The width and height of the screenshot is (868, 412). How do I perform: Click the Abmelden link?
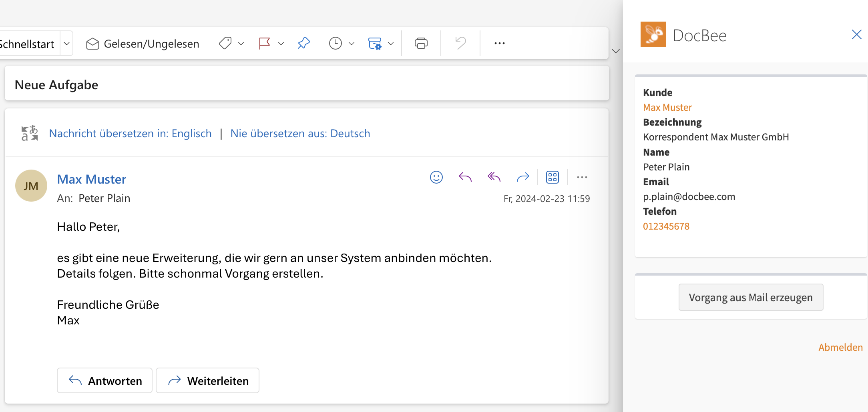pyautogui.click(x=840, y=347)
